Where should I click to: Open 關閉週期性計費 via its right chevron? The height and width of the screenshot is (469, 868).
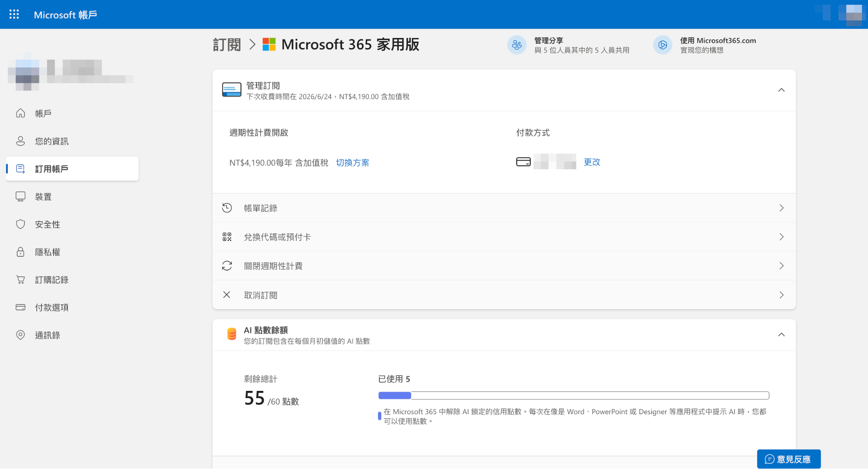click(781, 266)
